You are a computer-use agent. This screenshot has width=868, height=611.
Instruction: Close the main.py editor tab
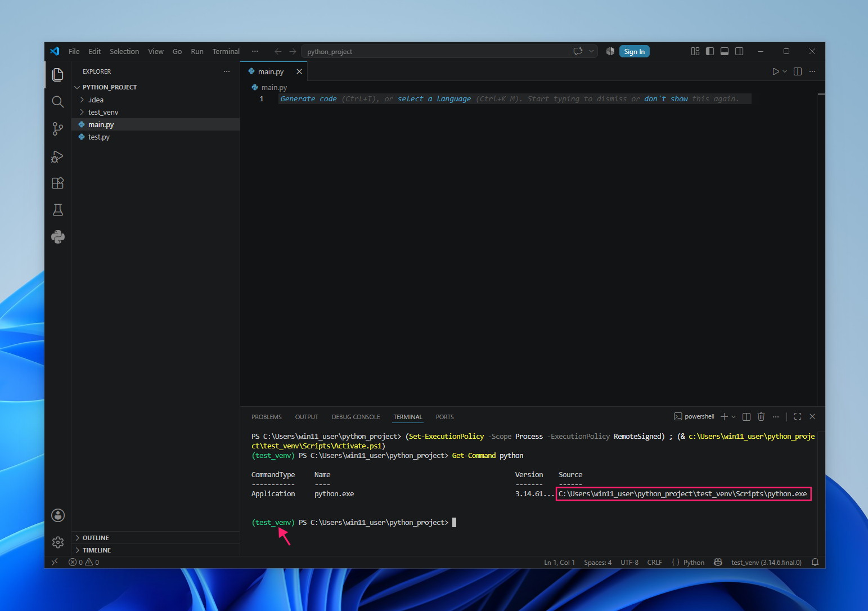click(299, 71)
